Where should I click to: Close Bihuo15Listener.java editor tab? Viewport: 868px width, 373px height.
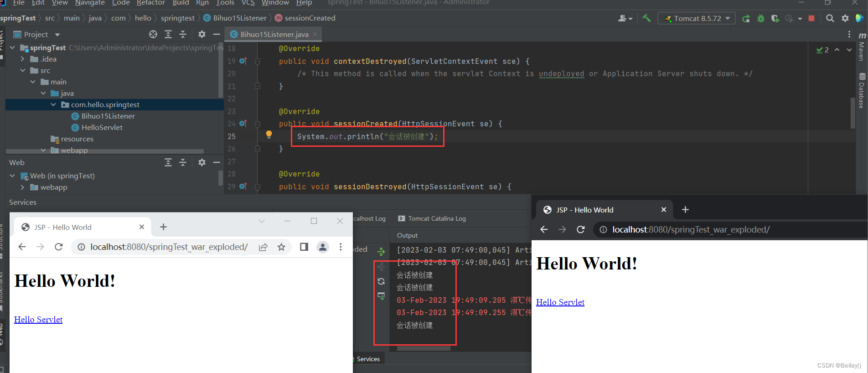click(x=315, y=34)
